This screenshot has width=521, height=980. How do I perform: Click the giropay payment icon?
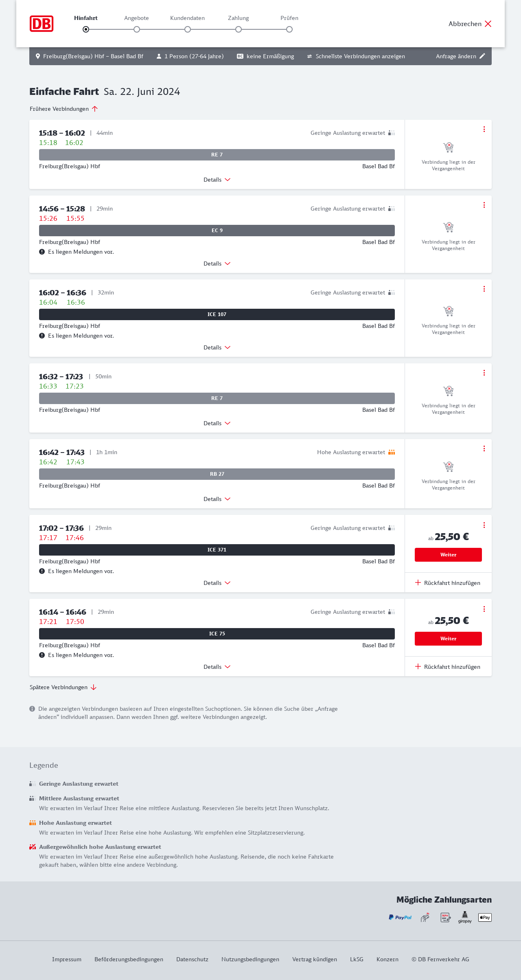pos(465,917)
